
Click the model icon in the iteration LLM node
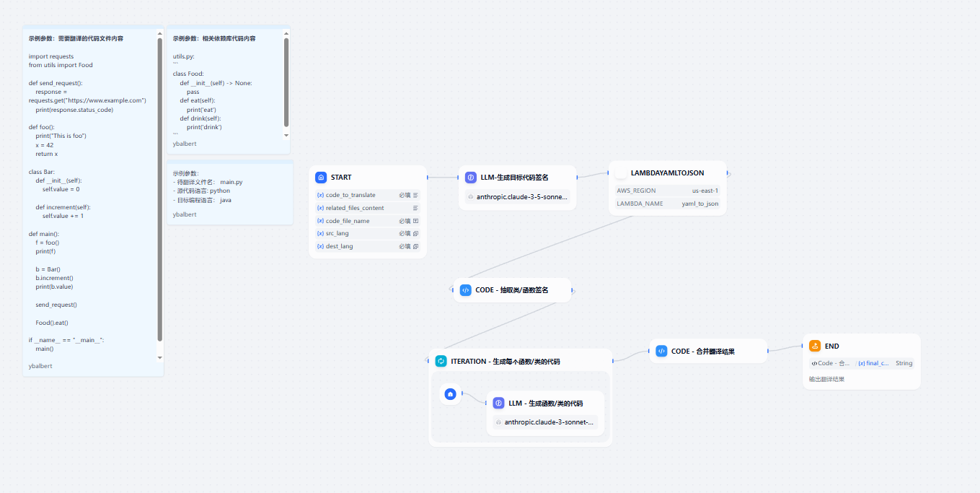point(499,422)
